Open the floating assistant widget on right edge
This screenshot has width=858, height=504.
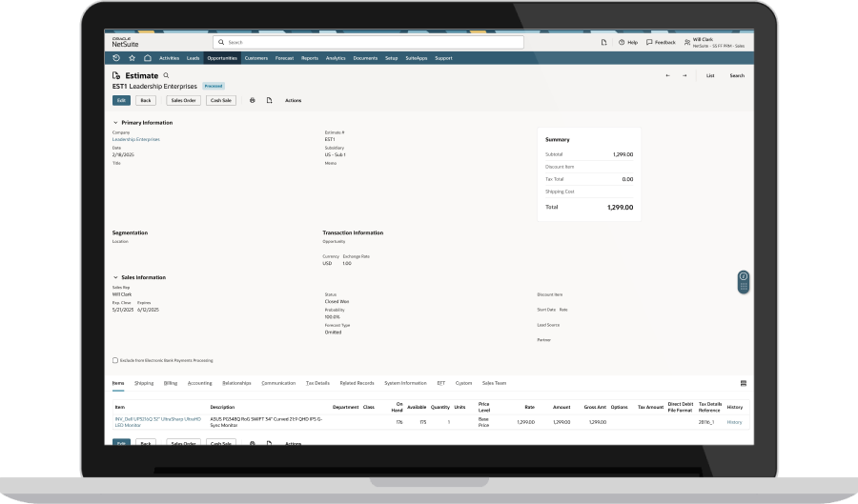tap(743, 282)
